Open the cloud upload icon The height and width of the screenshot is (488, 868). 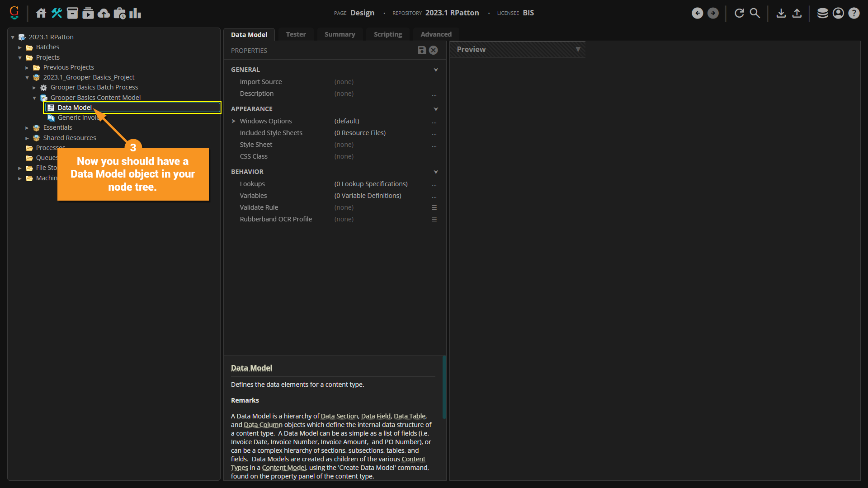[x=104, y=13]
